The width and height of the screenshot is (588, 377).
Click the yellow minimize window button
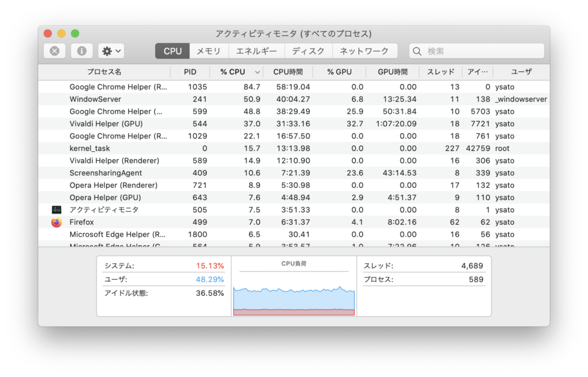pos(61,34)
